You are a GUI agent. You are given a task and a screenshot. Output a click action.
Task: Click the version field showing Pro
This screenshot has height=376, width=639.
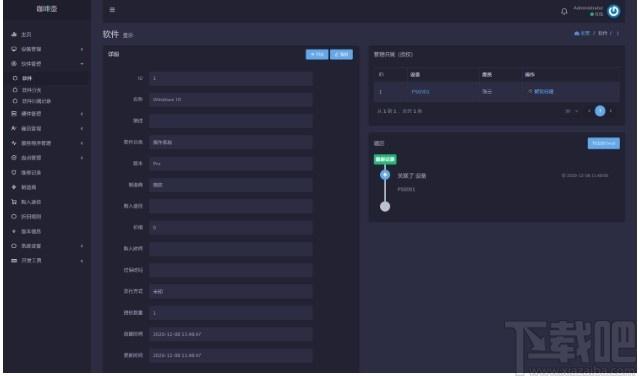(x=231, y=163)
